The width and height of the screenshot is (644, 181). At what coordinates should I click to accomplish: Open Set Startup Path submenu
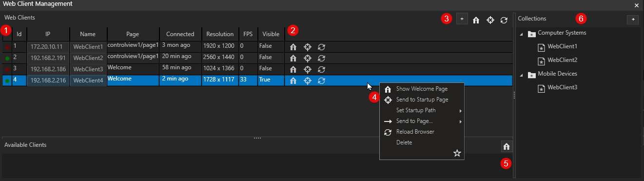click(422, 110)
